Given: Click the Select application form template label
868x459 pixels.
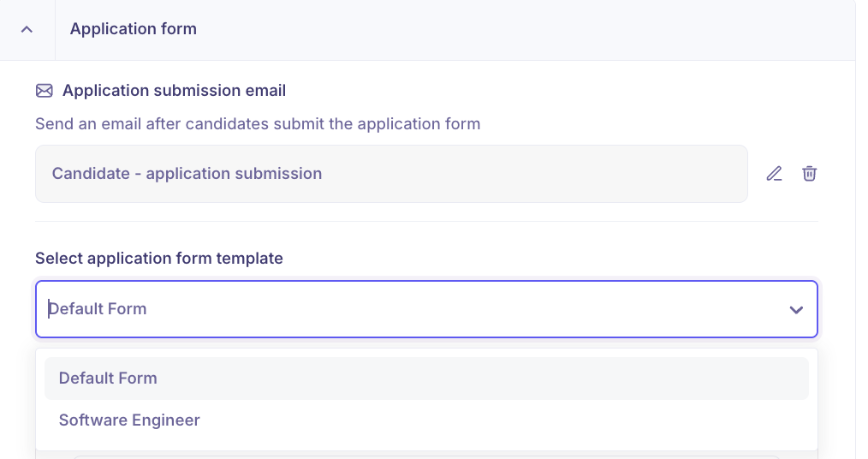Looking at the screenshot, I should [x=158, y=258].
